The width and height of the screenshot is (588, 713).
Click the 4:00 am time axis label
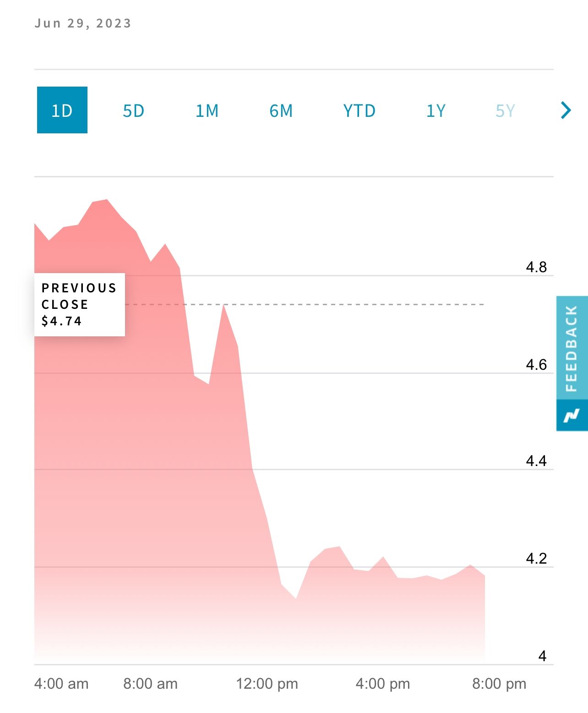click(61, 684)
